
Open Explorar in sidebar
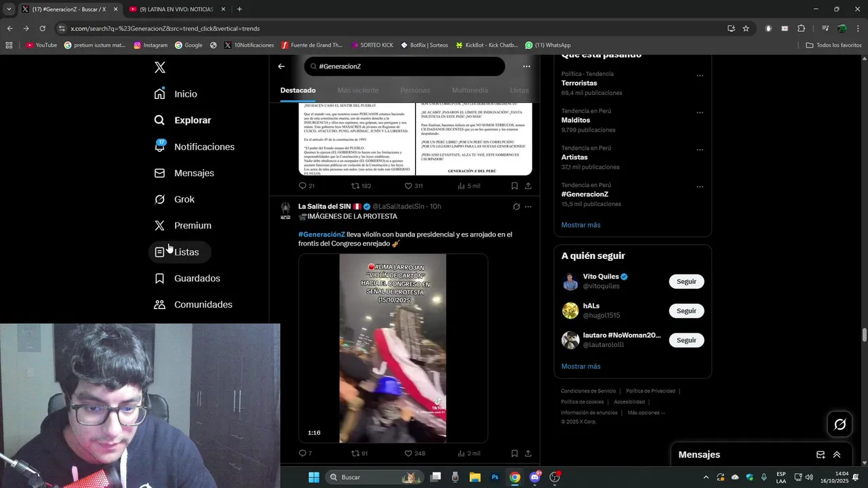(183, 120)
